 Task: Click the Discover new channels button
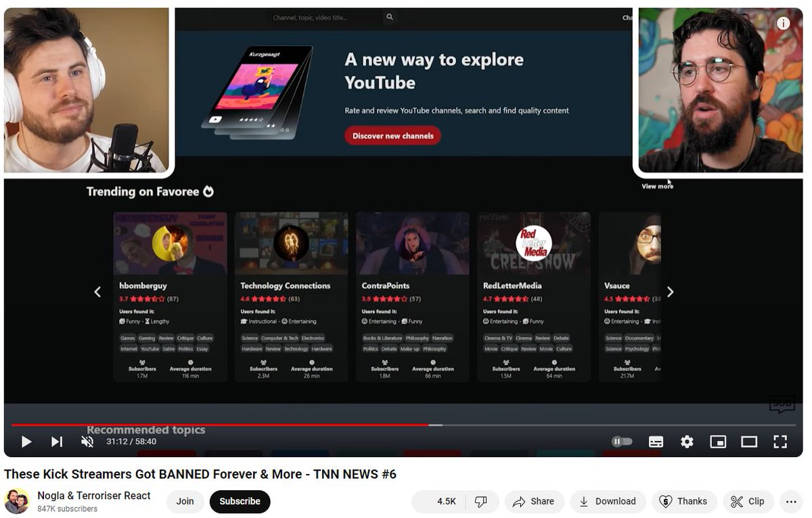pyautogui.click(x=393, y=136)
